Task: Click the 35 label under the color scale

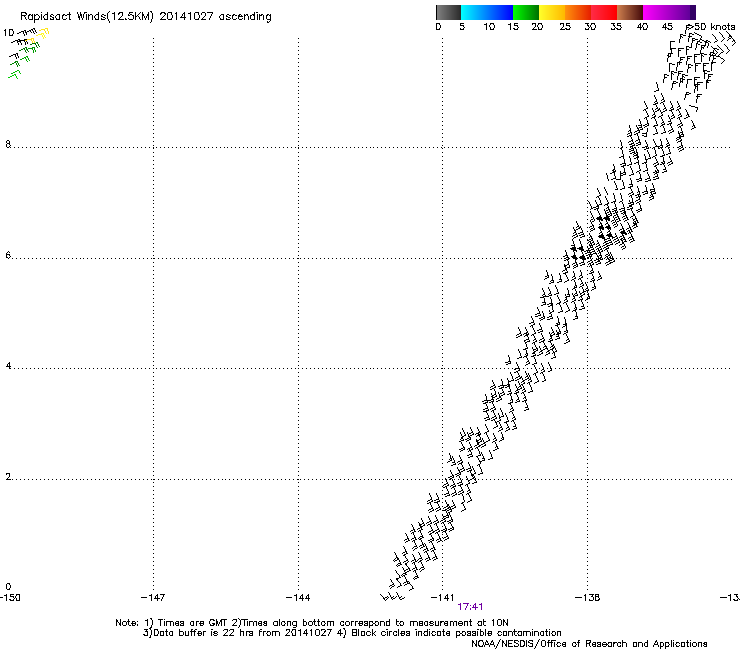Action: [616, 27]
